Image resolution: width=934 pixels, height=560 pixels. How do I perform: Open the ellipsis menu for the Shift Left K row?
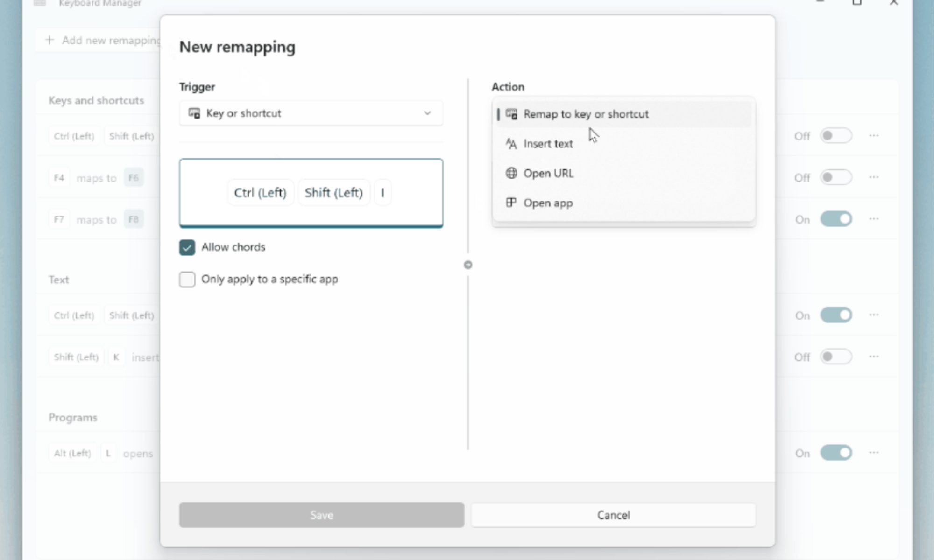point(874,357)
